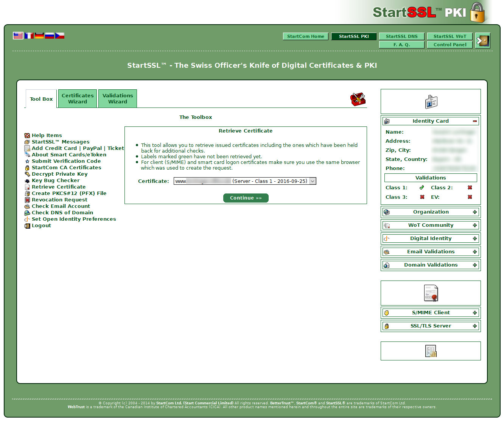This screenshot has height=421, width=504.
Task: Open Add Credit Card link
Action: 54,148
